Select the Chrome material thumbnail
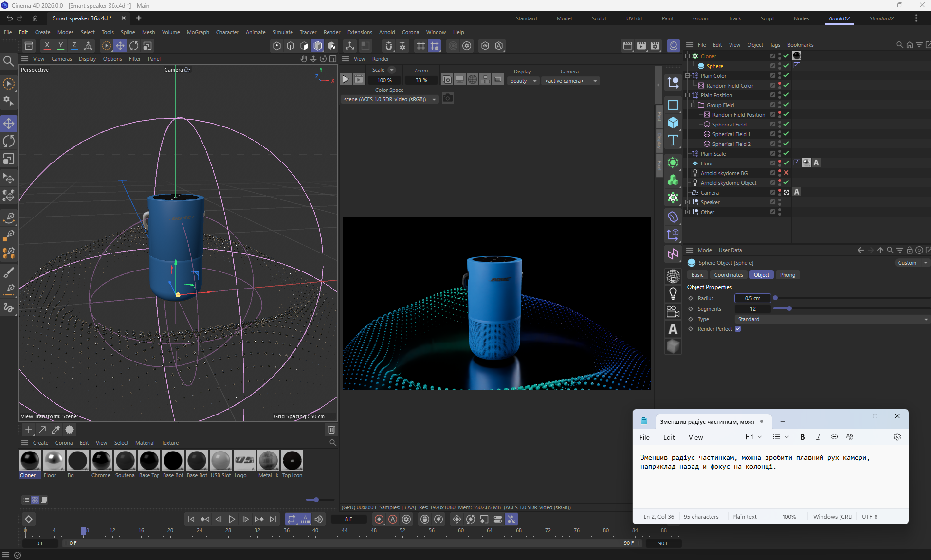Viewport: 931px width, 560px height. click(101, 460)
